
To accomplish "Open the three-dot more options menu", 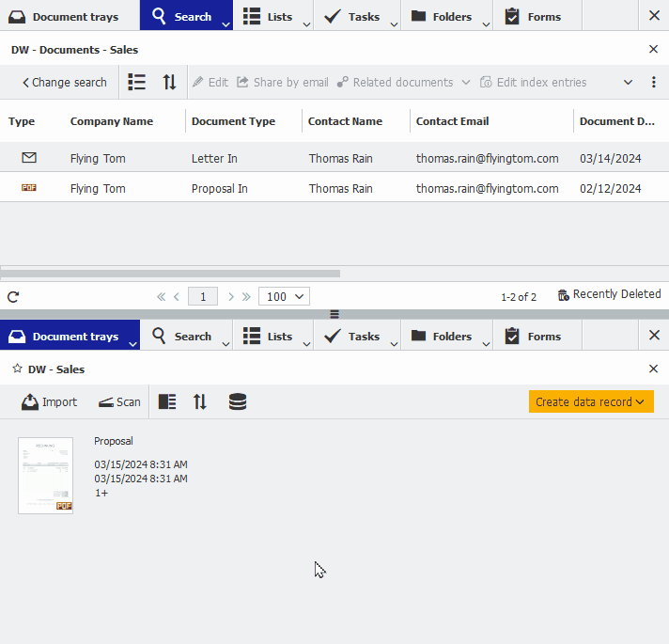I will [x=654, y=82].
